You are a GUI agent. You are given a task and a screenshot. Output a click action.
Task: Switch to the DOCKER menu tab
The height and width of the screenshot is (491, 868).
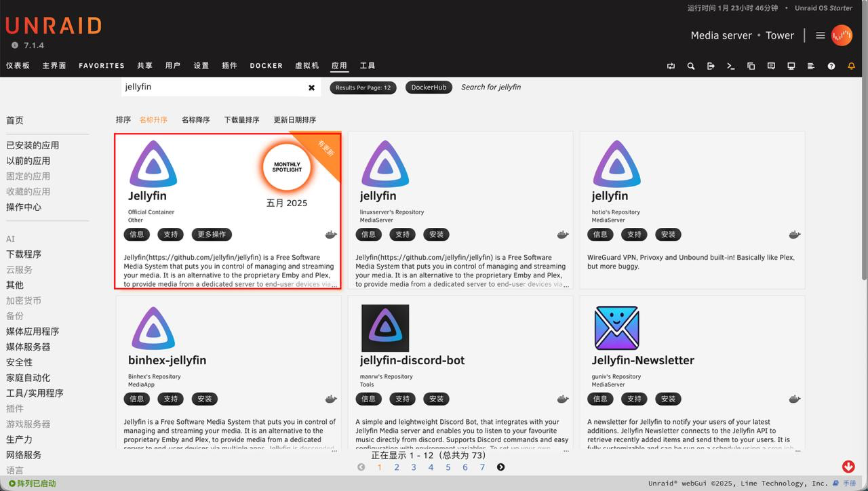pos(266,66)
